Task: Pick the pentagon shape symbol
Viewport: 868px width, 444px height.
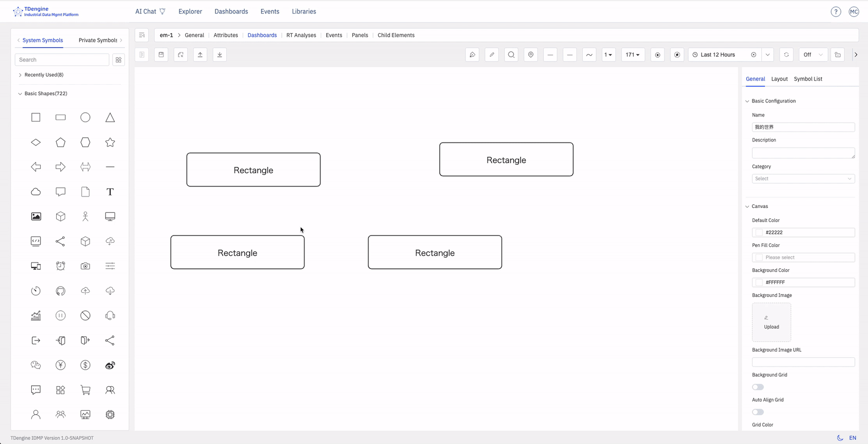Action: click(x=60, y=142)
